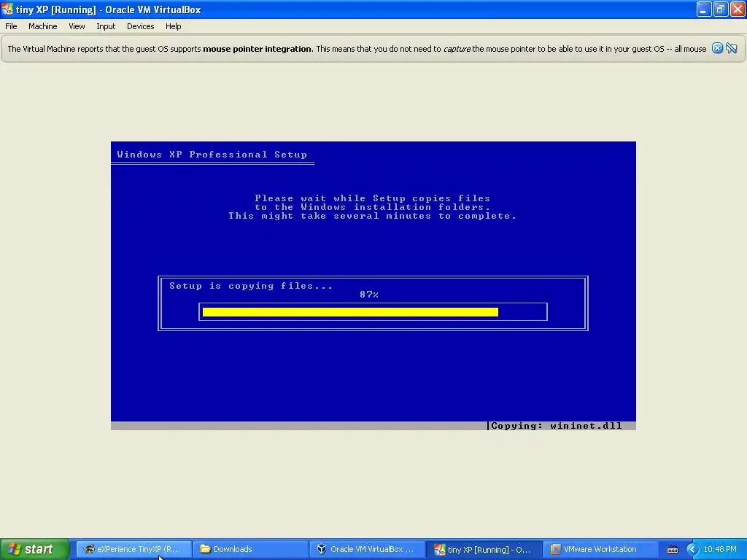Open the Help menu
747x560 pixels.
174,26
